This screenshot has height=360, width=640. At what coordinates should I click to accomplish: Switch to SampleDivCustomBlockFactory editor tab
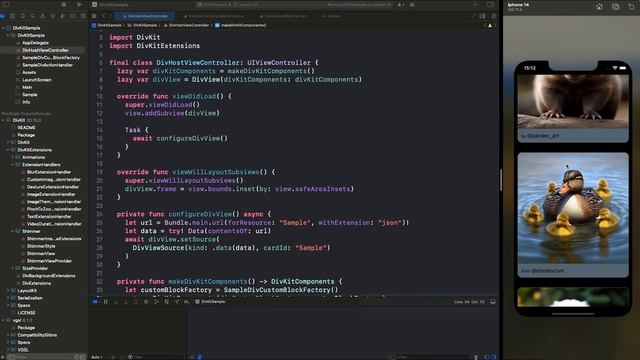click(x=213, y=16)
